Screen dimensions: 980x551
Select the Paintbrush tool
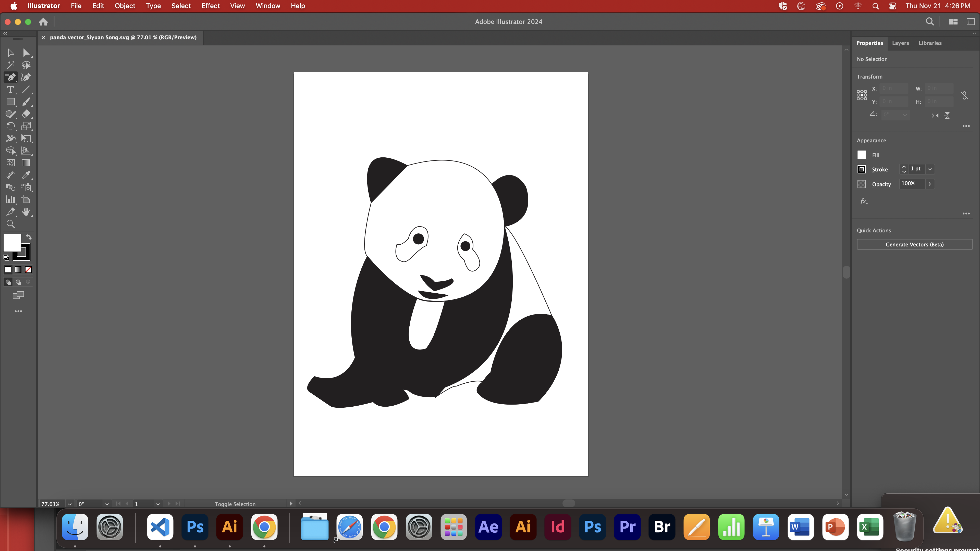[x=26, y=102]
